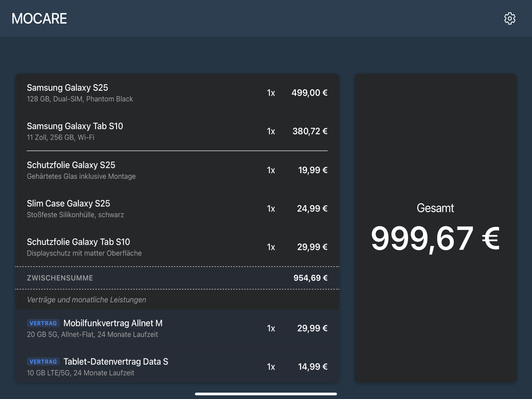This screenshot has width=532, height=399.
Task: Click the 10 GB LTE/5G, 24 Monate description
Action: pyautogui.click(x=80, y=373)
